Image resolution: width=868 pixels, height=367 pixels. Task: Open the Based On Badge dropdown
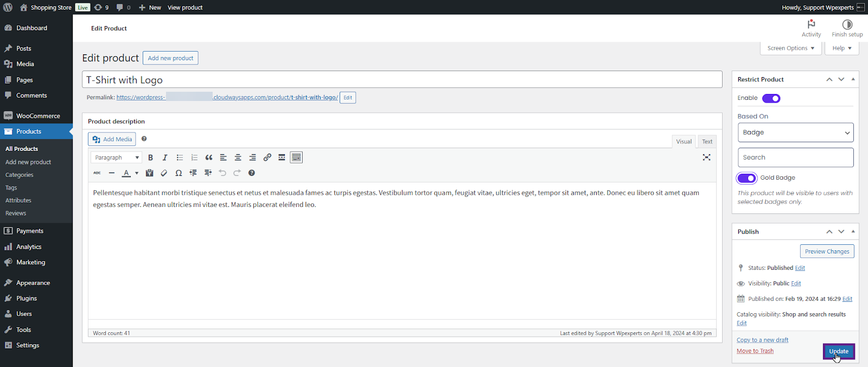(795, 132)
